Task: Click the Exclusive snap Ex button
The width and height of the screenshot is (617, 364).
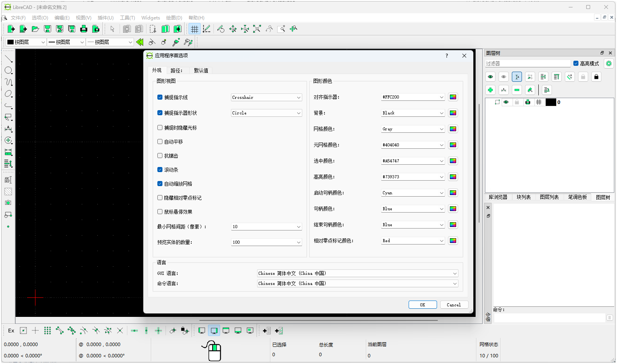Action: (11, 331)
